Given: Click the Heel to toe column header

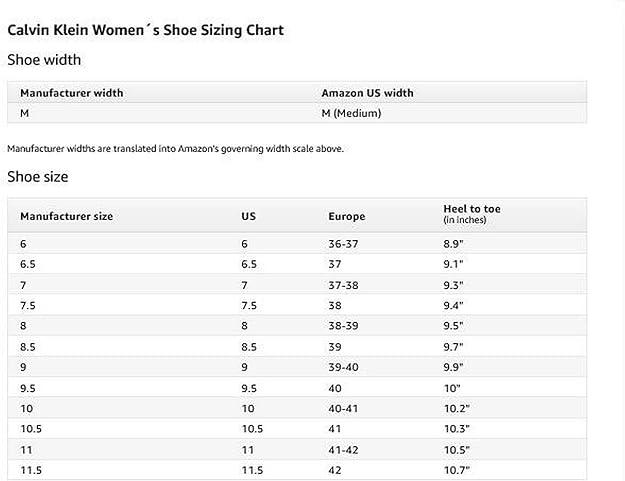Looking at the screenshot, I should click(472, 209).
